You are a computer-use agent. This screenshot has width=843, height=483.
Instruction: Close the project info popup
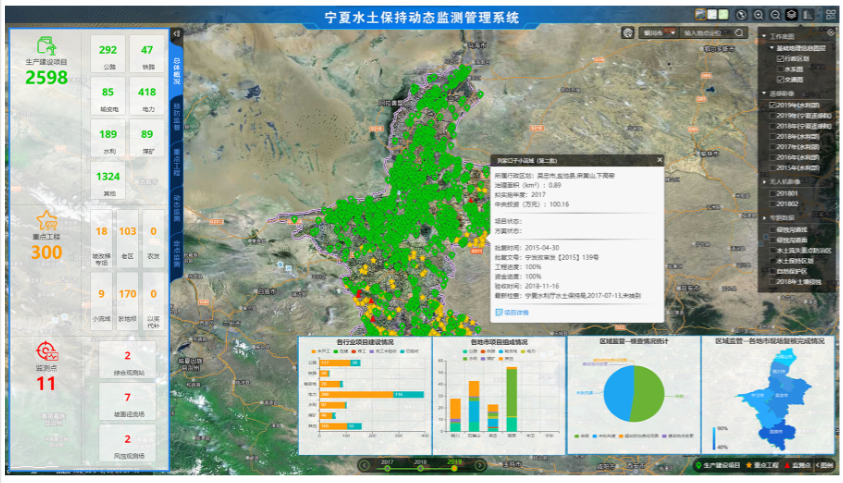coord(659,159)
